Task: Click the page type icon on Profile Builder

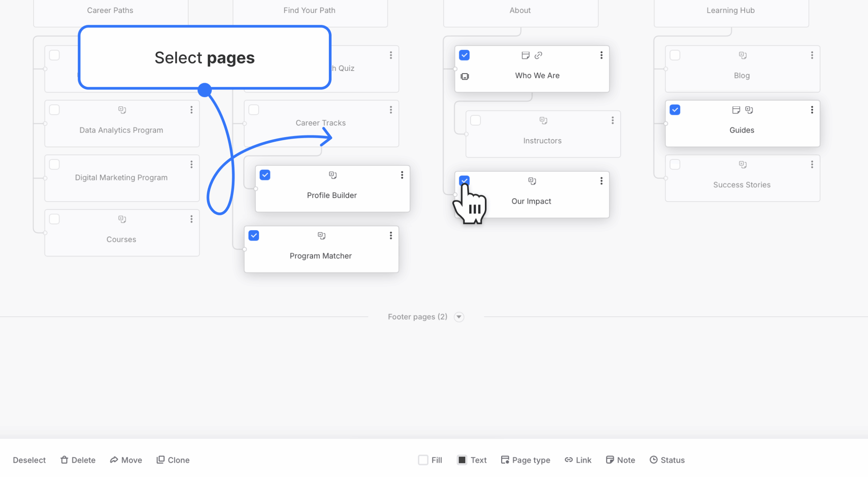Action: pyautogui.click(x=333, y=175)
